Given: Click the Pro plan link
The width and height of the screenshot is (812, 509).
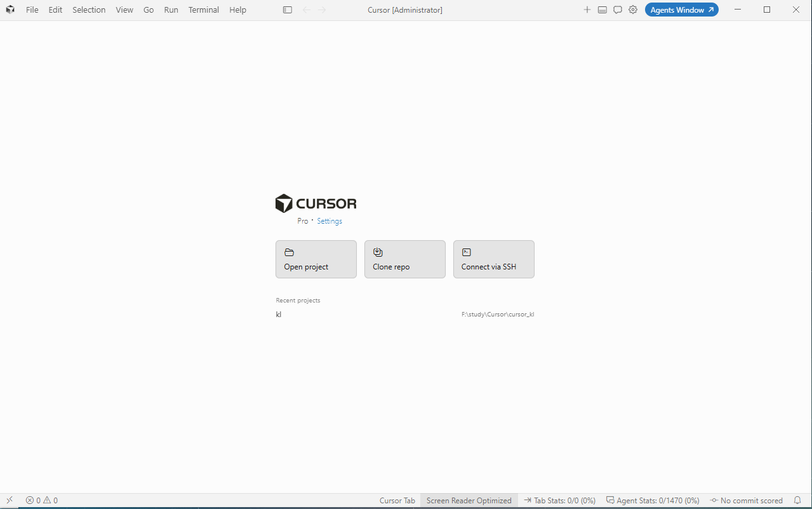Looking at the screenshot, I should [x=303, y=221].
